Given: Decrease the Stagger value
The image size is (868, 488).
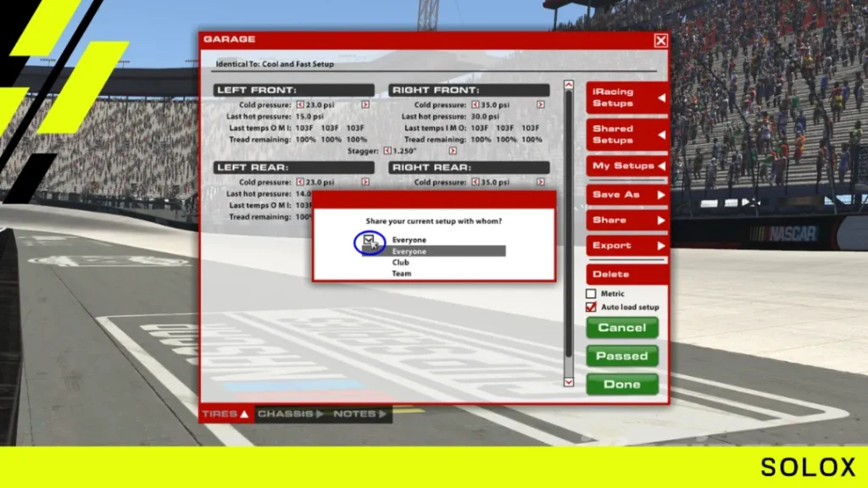Looking at the screenshot, I should coord(387,151).
